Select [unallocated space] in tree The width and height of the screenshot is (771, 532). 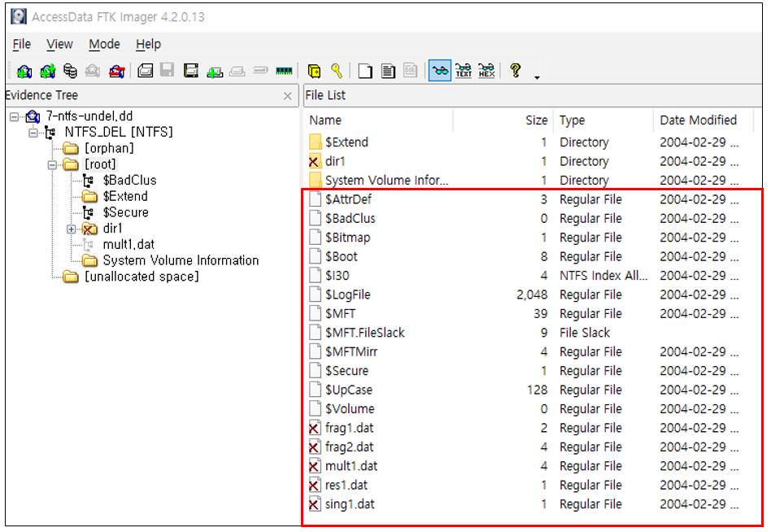(142, 277)
